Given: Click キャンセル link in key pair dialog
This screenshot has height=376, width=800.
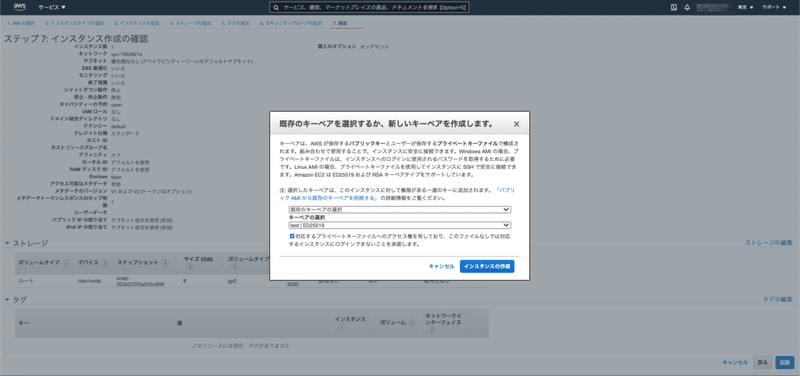Looking at the screenshot, I should (x=441, y=266).
